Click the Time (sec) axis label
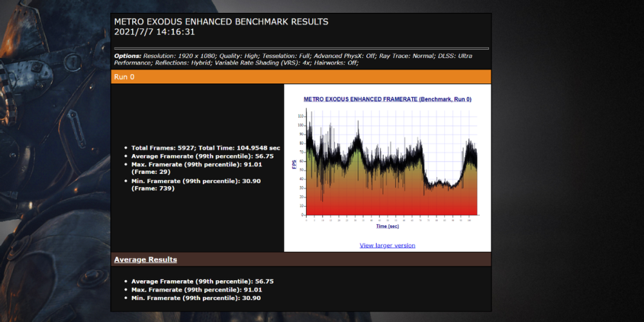 [x=387, y=226]
